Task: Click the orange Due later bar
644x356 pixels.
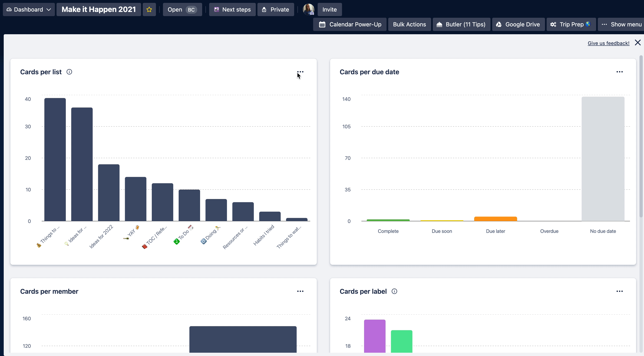Action: pos(495,219)
